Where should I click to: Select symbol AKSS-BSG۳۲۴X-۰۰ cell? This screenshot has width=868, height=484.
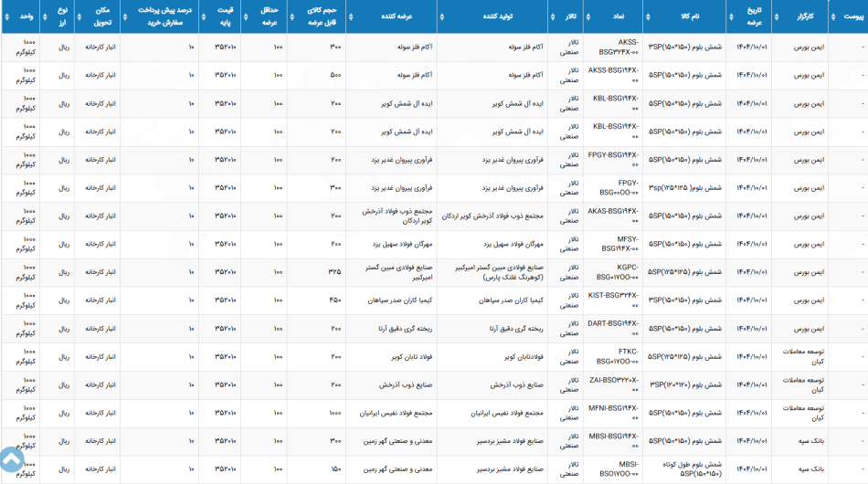[613, 47]
